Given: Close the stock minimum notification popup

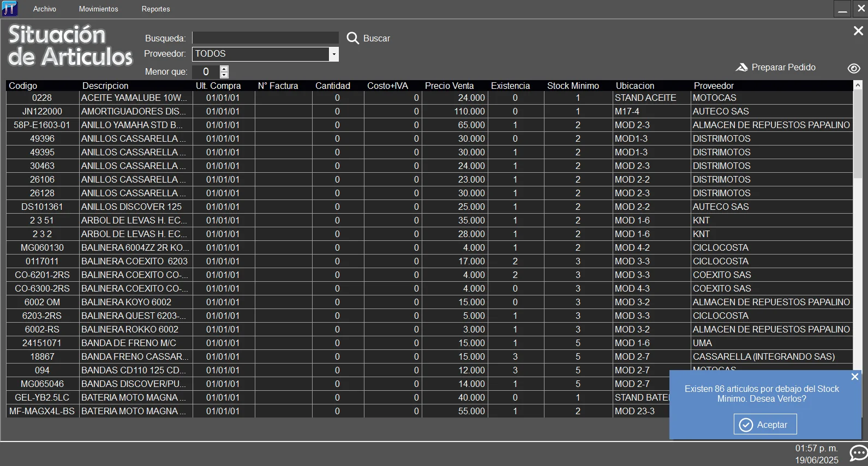Looking at the screenshot, I should coord(854,377).
